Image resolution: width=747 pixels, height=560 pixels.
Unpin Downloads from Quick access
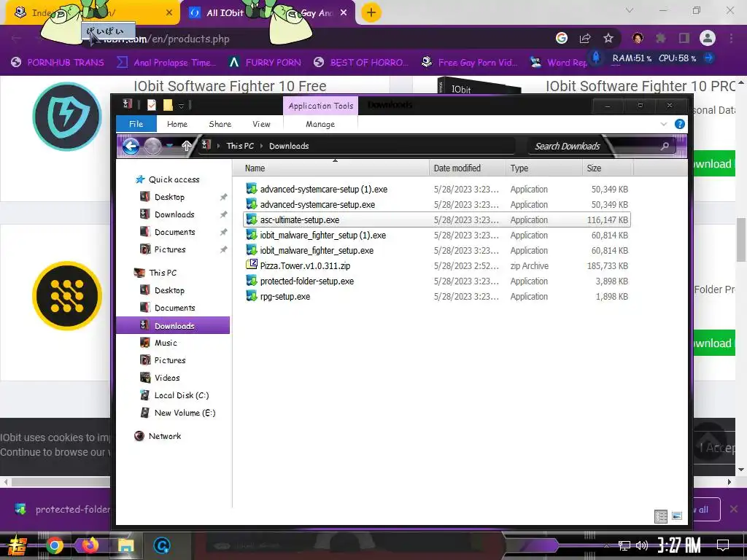pos(223,215)
